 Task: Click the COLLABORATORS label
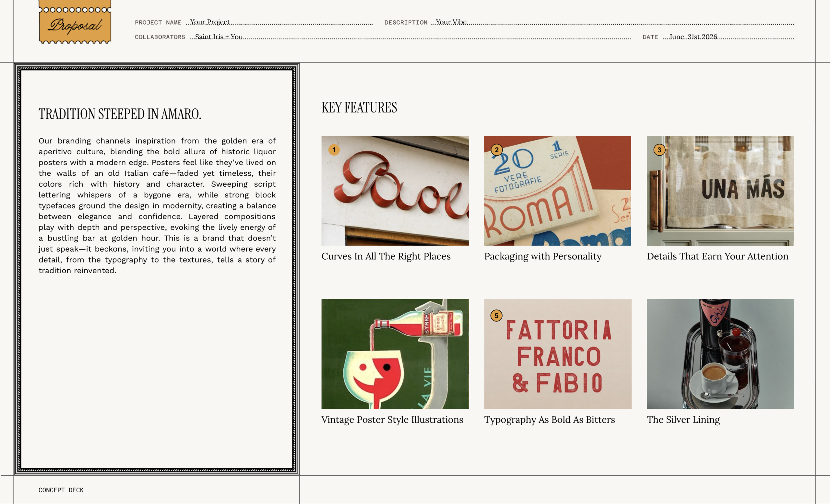click(x=160, y=37)
